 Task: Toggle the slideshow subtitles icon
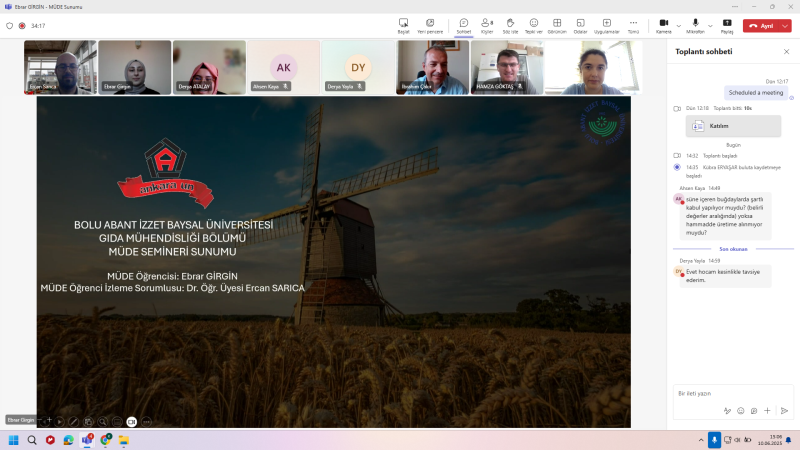117,421
